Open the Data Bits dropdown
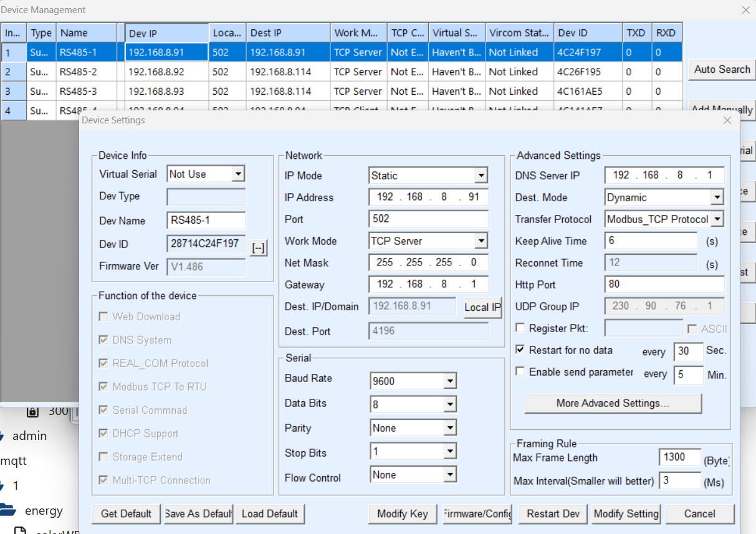 click(x=450, y=405)
